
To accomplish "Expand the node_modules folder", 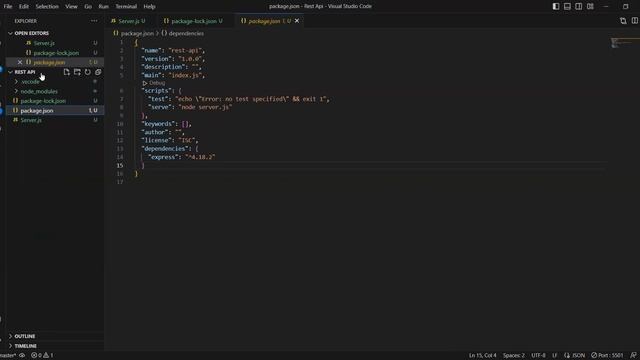I will pos(39,91).
